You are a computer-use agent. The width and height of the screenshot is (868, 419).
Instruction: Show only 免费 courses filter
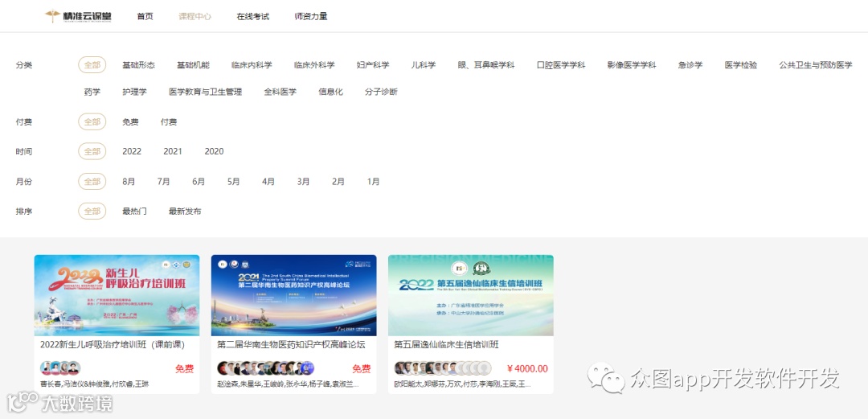(131, 122)
